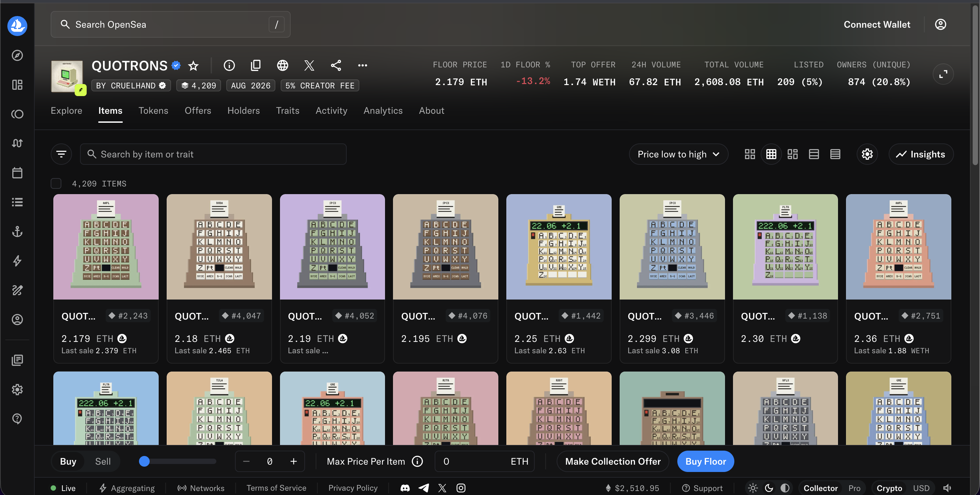
Task: Click the Buy Floor button
Action: click(x=705, y=461)
